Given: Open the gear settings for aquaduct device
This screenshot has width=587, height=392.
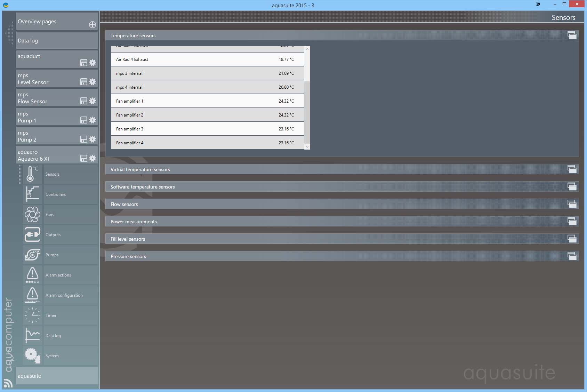Looking at the screenshot, I should 93,63.
